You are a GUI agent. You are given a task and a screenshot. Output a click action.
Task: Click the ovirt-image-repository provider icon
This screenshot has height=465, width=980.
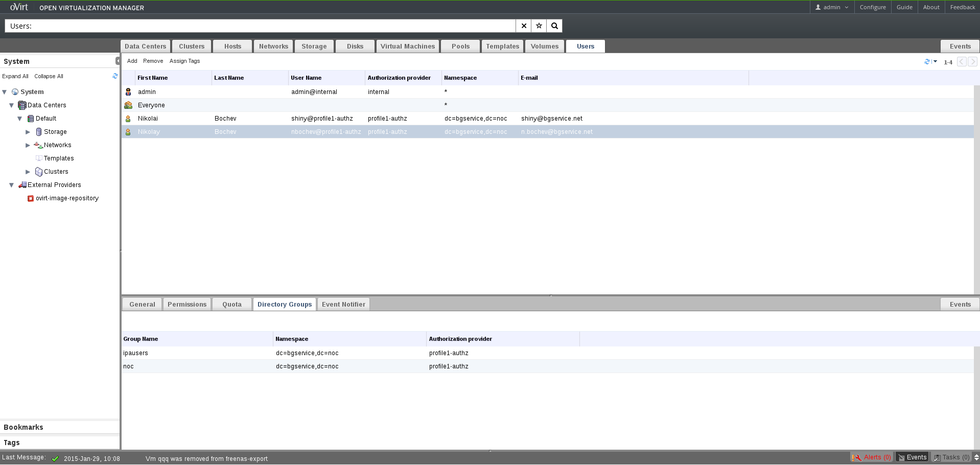tap(31, 198)
